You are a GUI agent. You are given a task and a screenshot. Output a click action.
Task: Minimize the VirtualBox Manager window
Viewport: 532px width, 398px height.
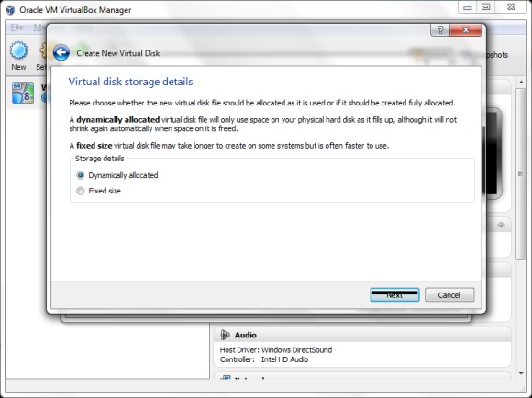(x=468, y=7)
